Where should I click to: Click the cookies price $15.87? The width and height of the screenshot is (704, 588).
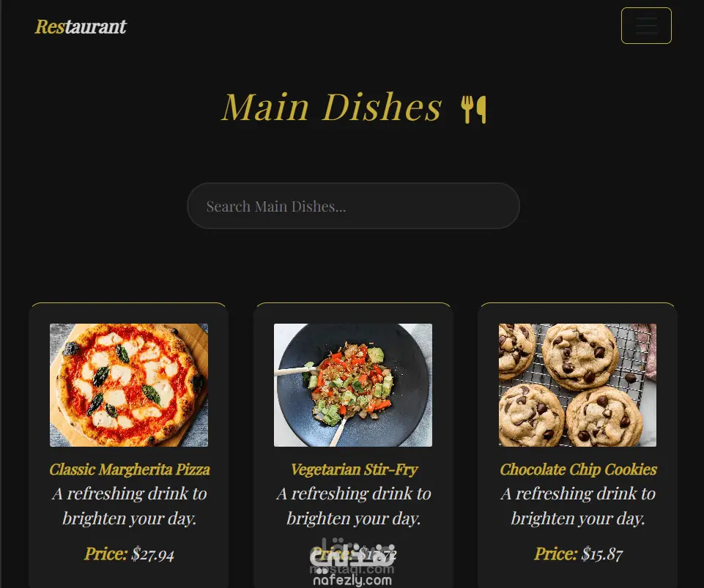(x=601, y=554)
